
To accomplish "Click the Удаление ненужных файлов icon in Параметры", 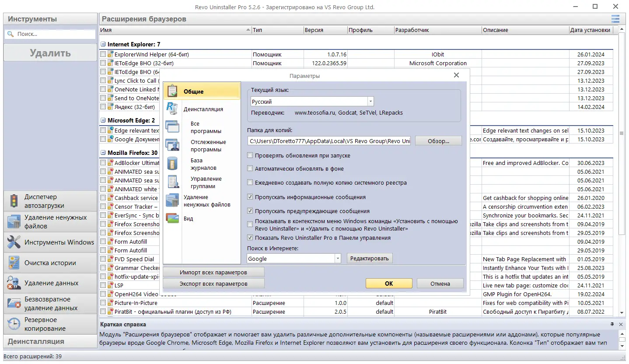I will pyautogui.click(x=172, y=200).
